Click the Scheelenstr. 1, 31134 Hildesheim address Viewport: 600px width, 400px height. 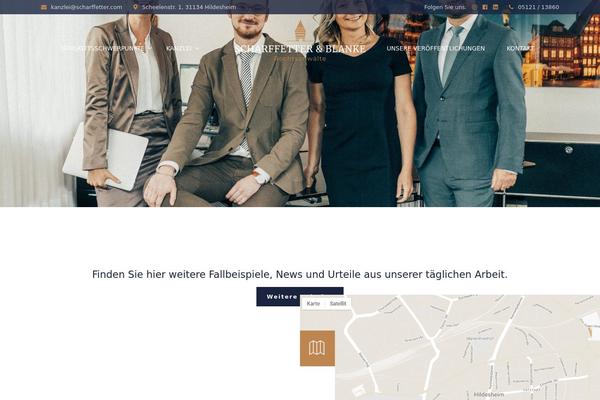(189, 7)
